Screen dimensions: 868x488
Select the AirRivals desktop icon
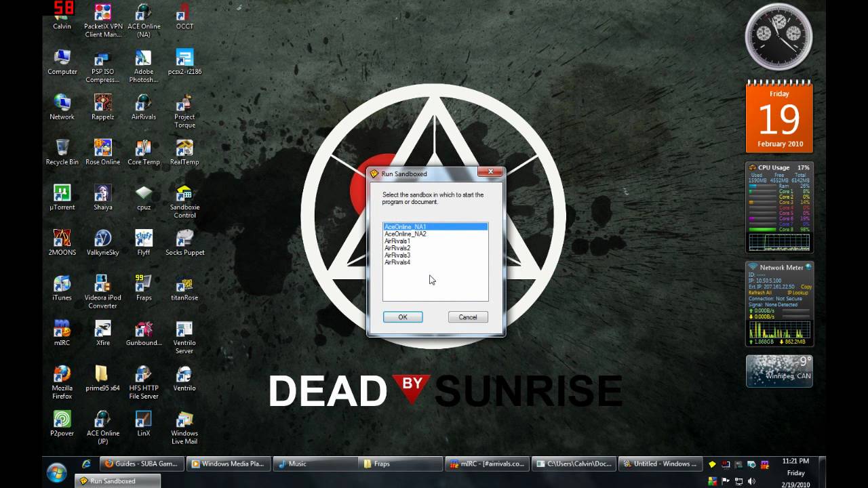(144, 107)
